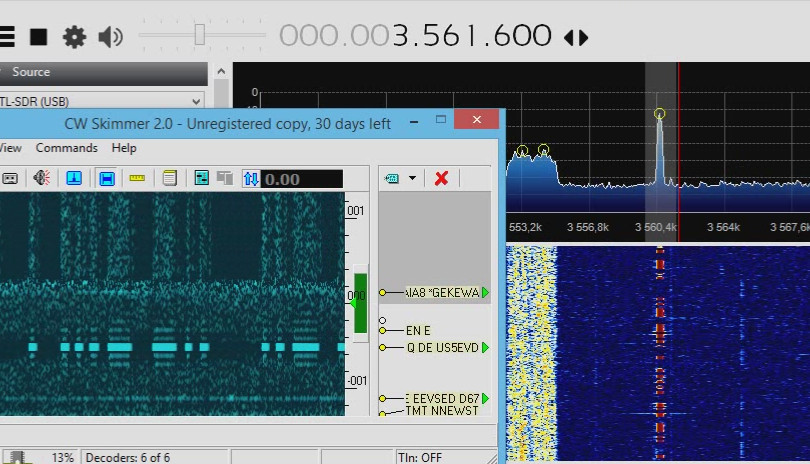Image resolution: width=810 pixels, height=464 pixels.
Task: Click the highest signal peak marker in spectrum
Action: tap(659, 114)
